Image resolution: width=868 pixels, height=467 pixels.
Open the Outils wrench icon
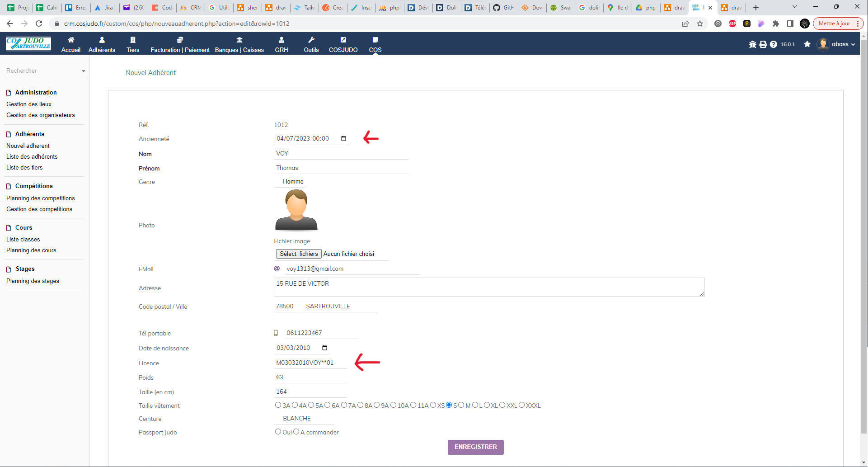[x=311, y=40]
